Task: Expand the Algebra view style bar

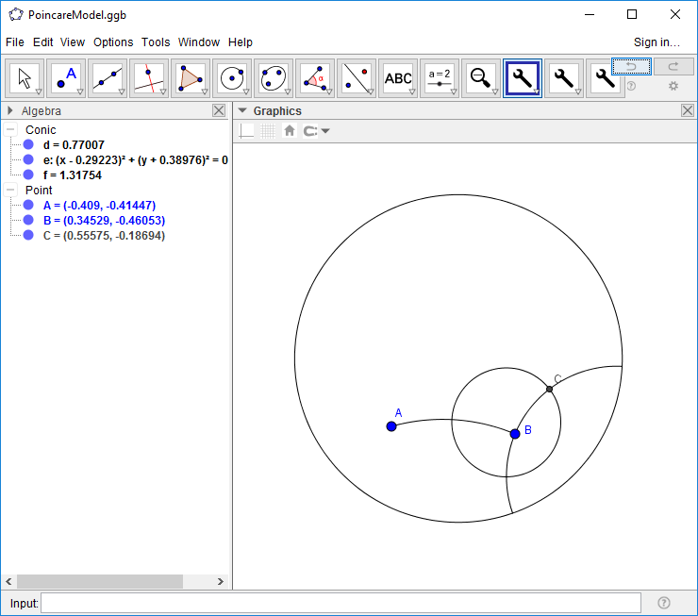Action: [10, 110]
